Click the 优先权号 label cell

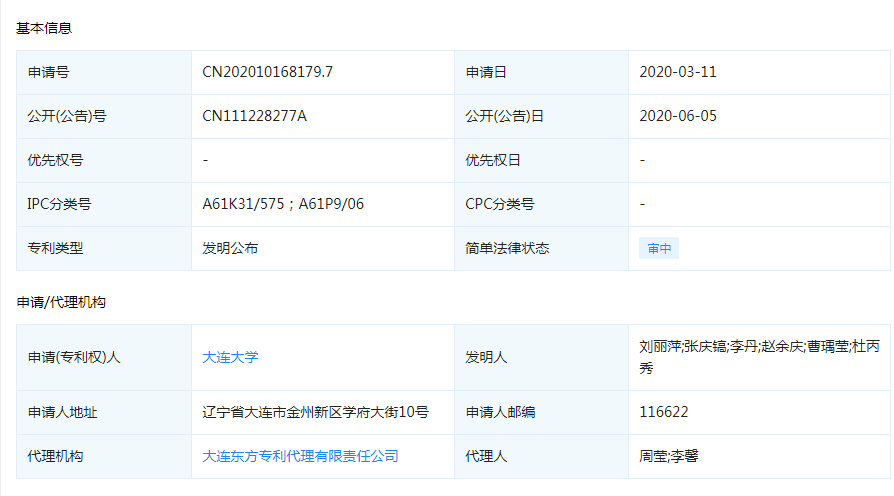point(55,160)
